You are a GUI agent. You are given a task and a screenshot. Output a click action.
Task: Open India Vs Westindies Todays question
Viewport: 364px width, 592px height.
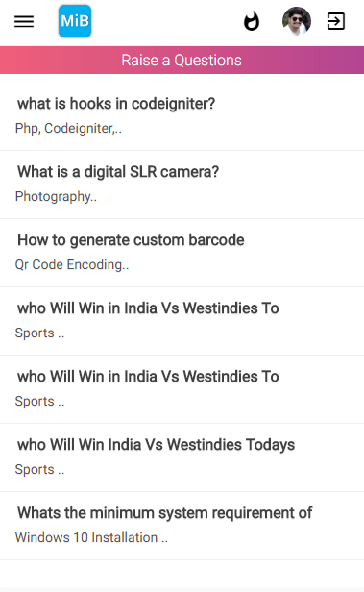[x=157, y=445]
